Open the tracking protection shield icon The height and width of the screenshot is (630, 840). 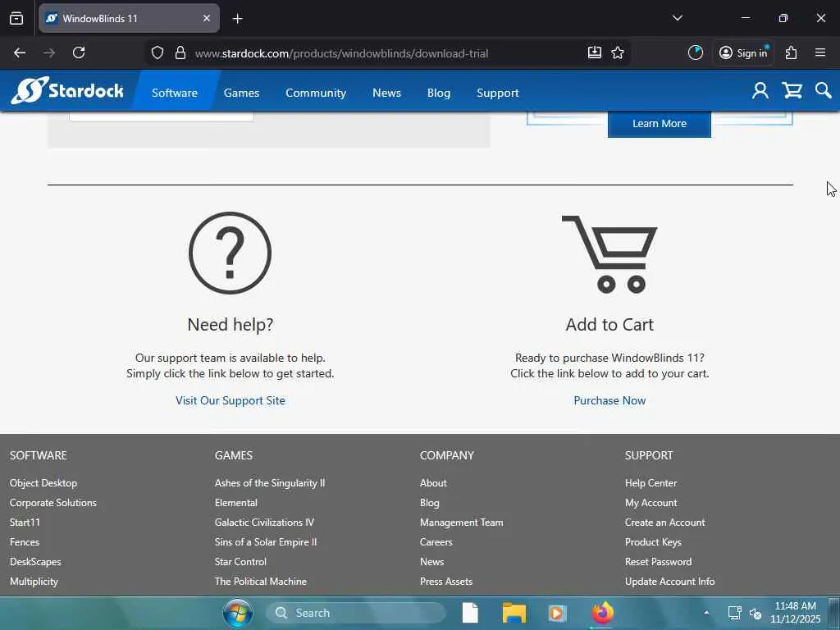click(x=157, y=52)
